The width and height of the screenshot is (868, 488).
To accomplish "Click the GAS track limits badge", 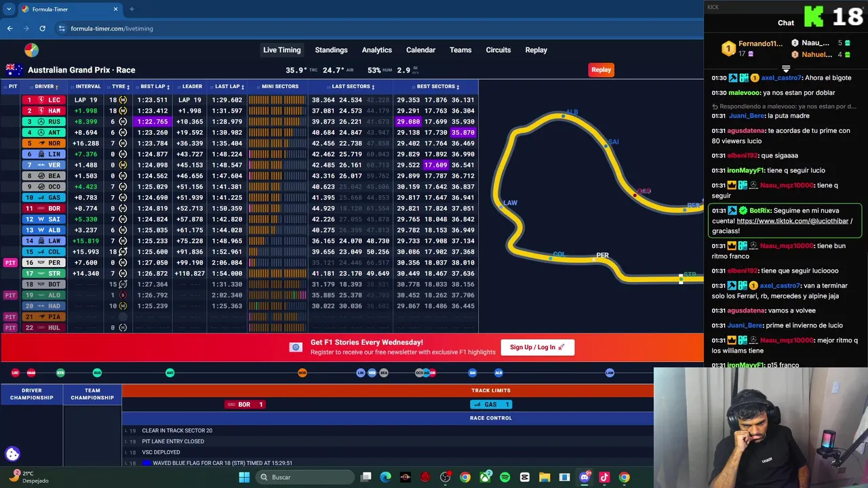I will click(x=491, y=405).
